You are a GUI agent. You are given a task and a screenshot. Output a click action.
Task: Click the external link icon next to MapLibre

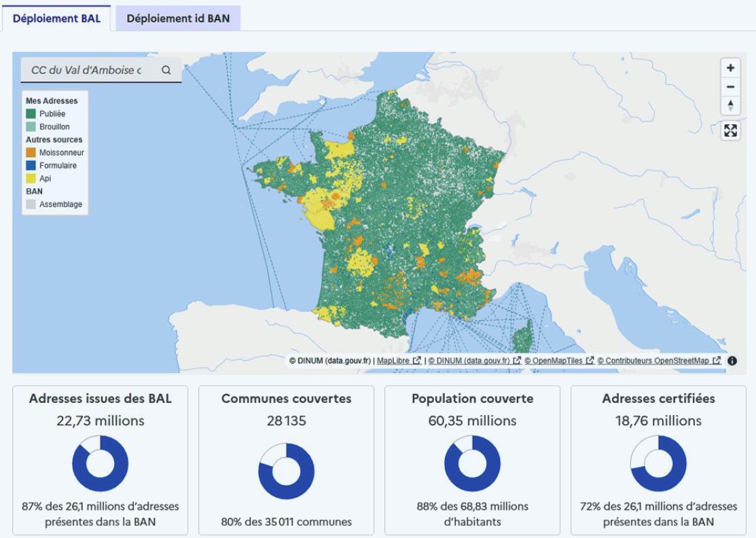point(416,361)
